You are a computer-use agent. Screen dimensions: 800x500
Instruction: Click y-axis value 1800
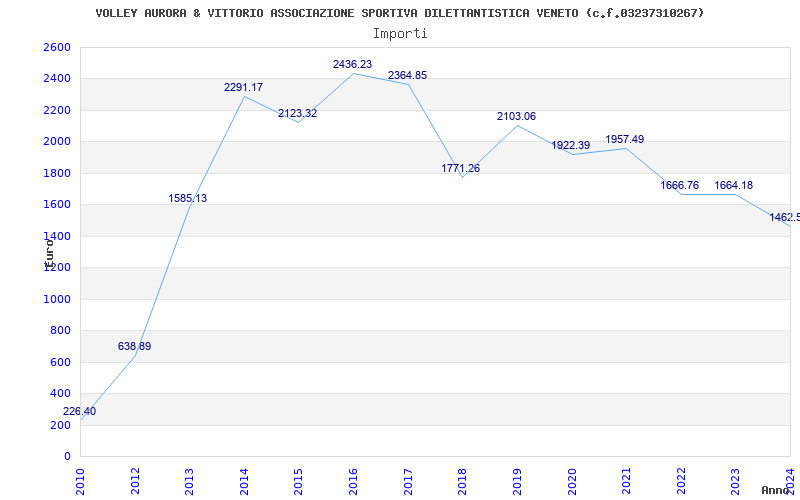coord(58,173)
